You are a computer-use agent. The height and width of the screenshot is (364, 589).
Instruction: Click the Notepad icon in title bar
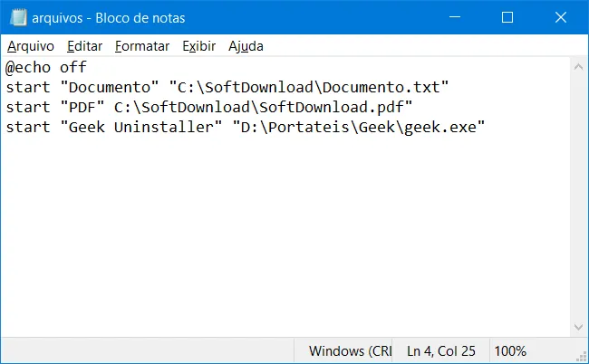point(17,17)
